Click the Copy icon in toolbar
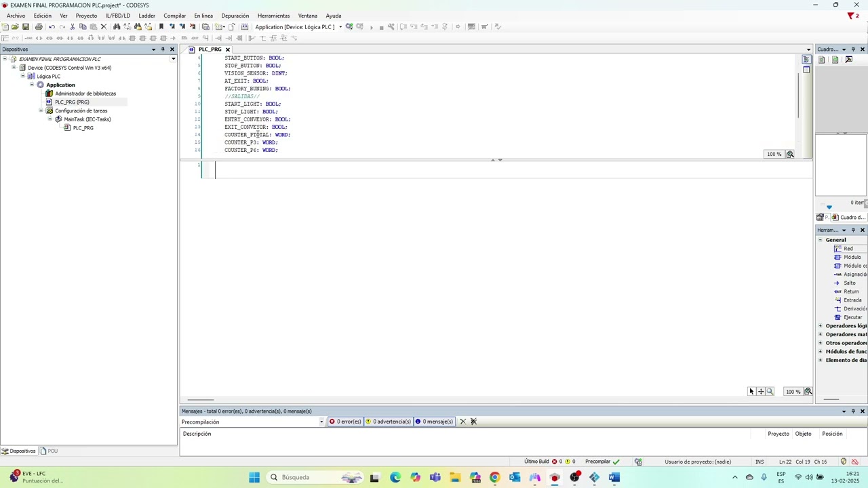The image size is (868, 488). 83,27
